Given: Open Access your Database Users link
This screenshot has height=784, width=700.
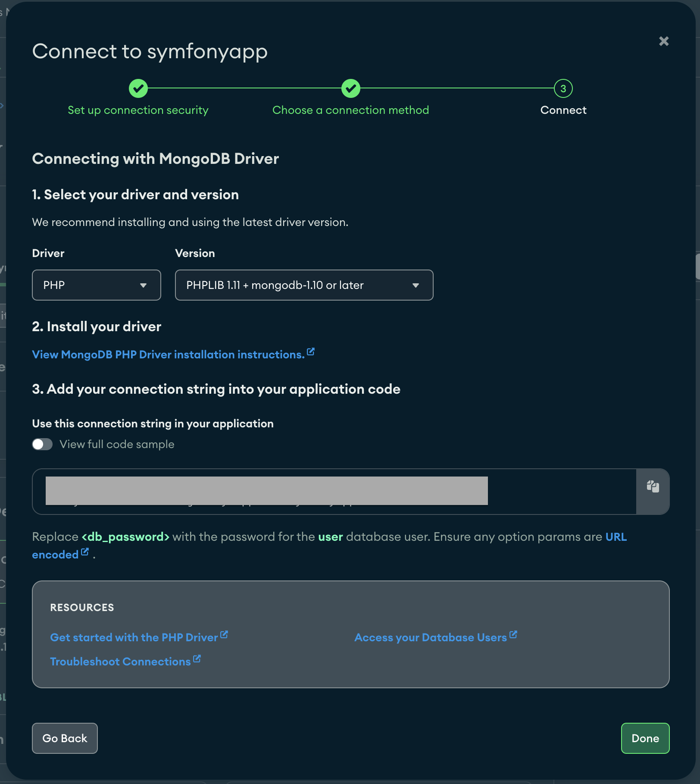Looking at the screenshot, I should pos(435,637).
